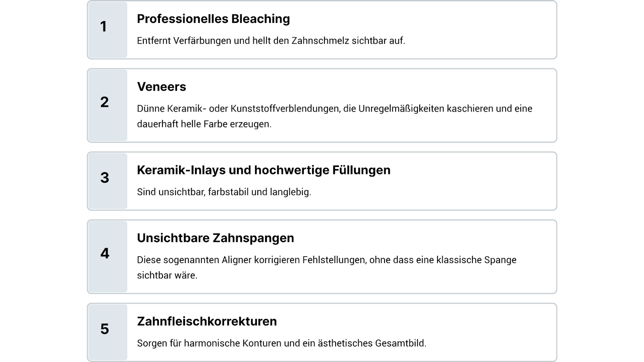Click 'Keramik-Inlays und hochwertige Füllungen' title

263,170
